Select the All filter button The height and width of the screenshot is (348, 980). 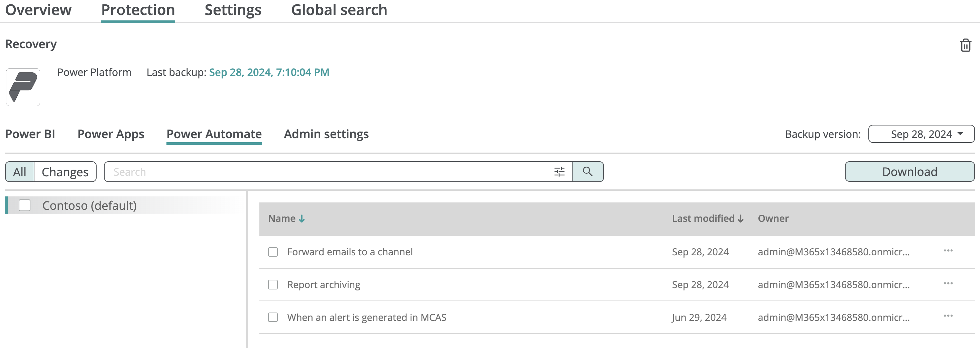pos(20,172)
